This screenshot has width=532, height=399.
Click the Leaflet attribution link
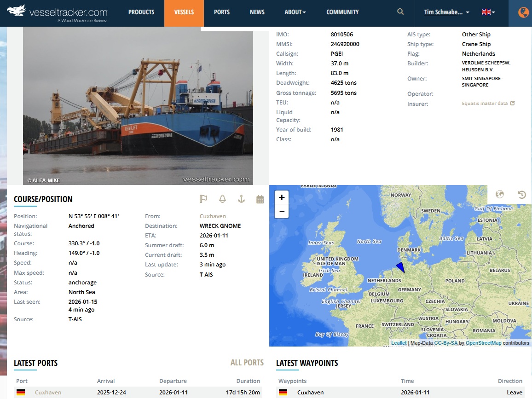pyautogui.click(x=399, y=343)
